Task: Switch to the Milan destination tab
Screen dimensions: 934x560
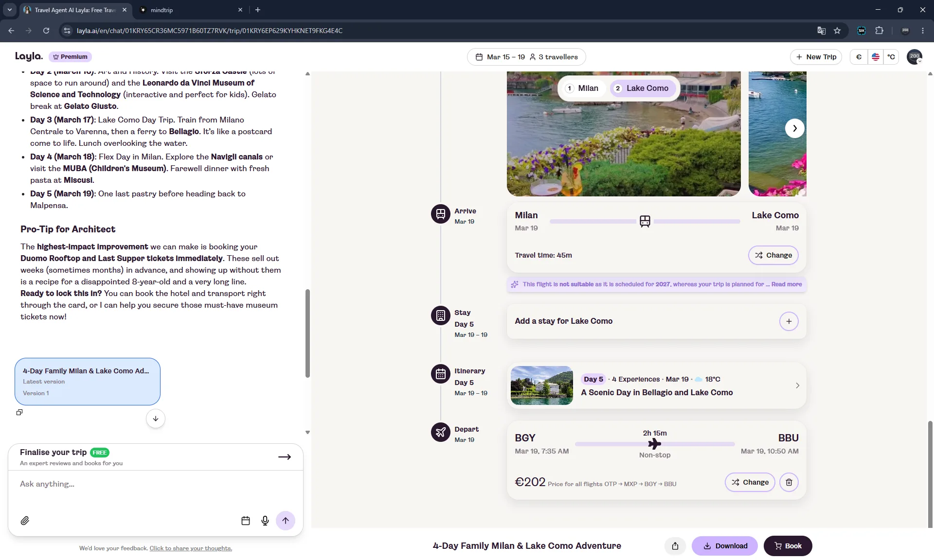Action: pos(582,88)
